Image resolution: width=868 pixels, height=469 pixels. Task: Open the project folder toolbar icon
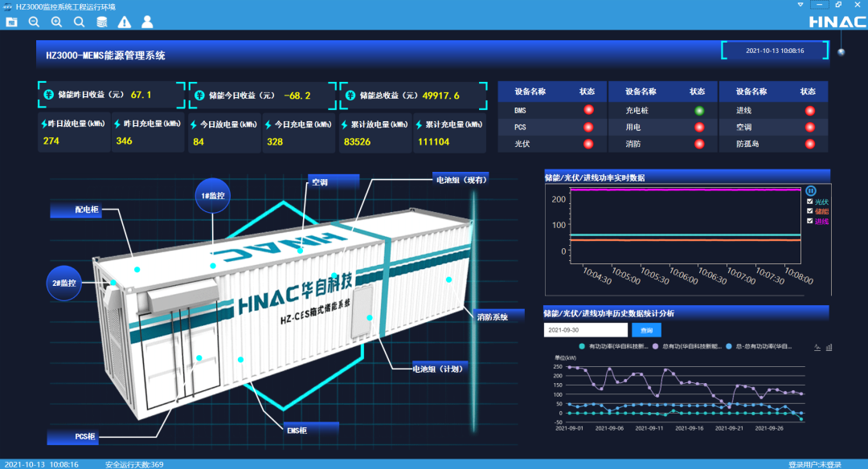click(x=11, y=22)
